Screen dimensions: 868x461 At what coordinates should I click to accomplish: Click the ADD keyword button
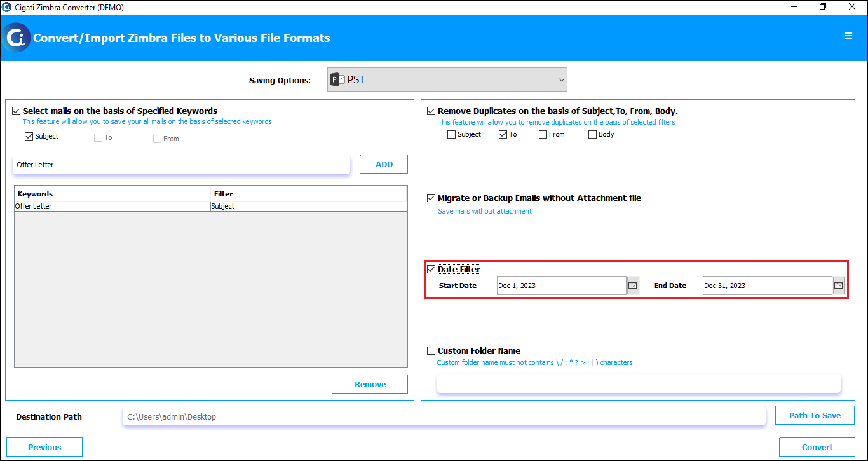[384, 164]
